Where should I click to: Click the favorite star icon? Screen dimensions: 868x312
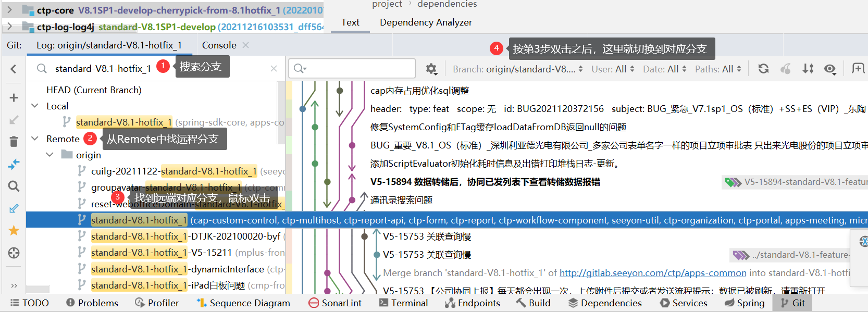14,230
